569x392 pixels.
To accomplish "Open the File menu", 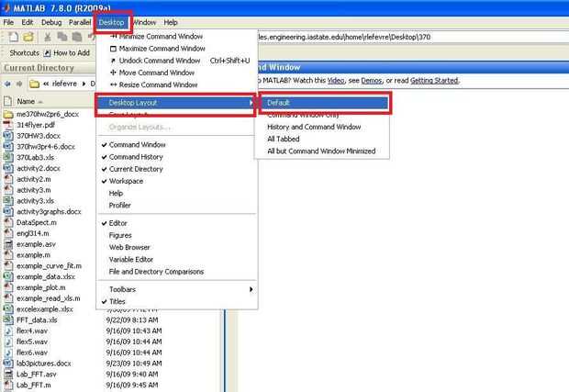I will pos(8,23).
